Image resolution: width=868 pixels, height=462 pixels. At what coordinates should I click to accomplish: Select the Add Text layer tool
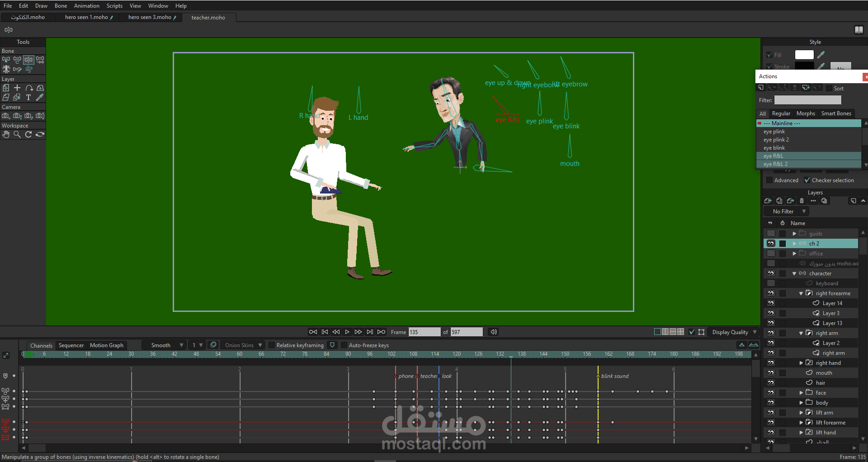pos(28,97)
